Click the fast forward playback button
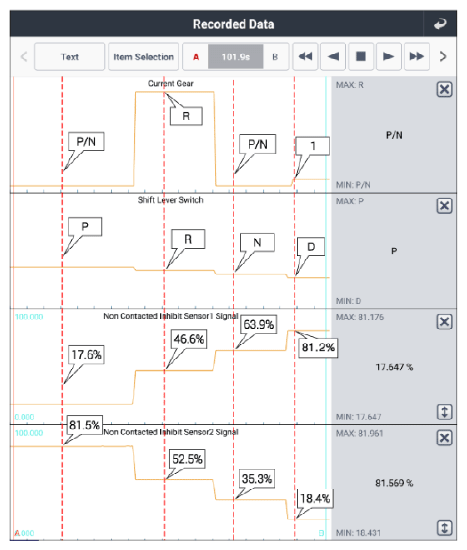This screenshot has width=467, height=550. pyautogui.click(x=416, y=56)
